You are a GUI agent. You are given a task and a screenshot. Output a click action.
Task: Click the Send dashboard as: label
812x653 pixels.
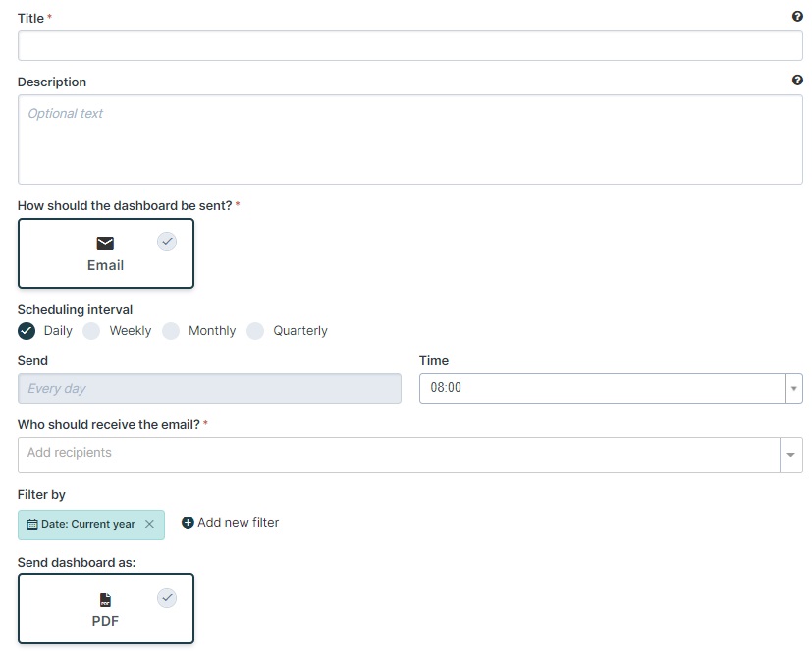[x=77, y=563]
